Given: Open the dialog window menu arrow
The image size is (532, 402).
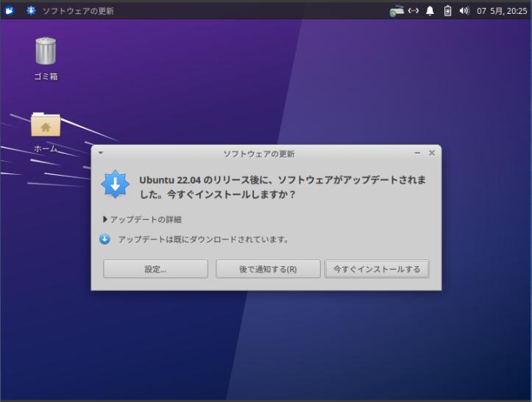Looking at the screenshot, I should click(x=101, y=153).
